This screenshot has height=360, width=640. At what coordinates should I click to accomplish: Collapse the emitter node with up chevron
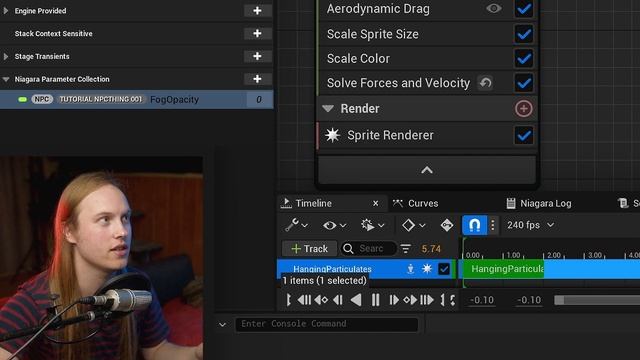pos(427,170)
